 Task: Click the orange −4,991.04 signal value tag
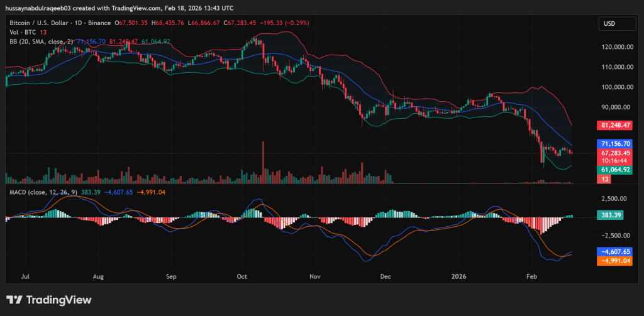pyautogui.click(x=614, y=259)
